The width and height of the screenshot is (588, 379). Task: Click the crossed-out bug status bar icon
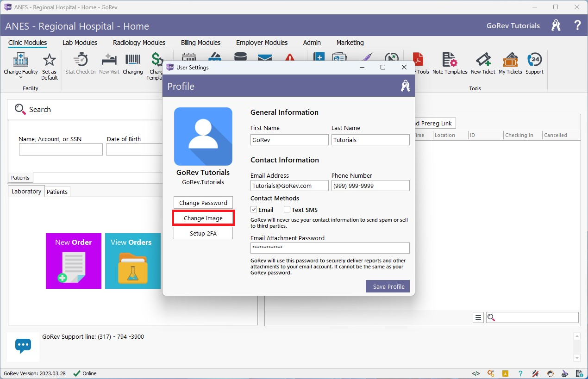[x=535, y=373]
